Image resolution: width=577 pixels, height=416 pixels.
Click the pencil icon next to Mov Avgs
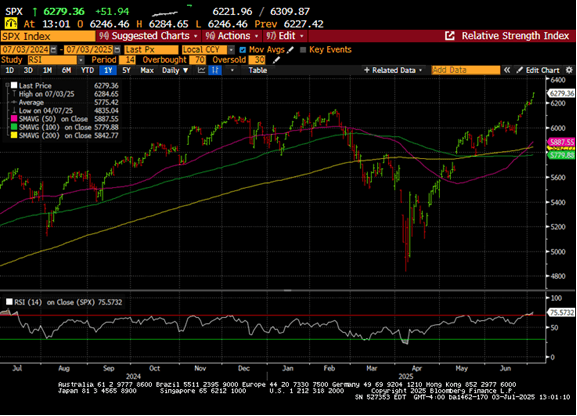click(290, 50)
